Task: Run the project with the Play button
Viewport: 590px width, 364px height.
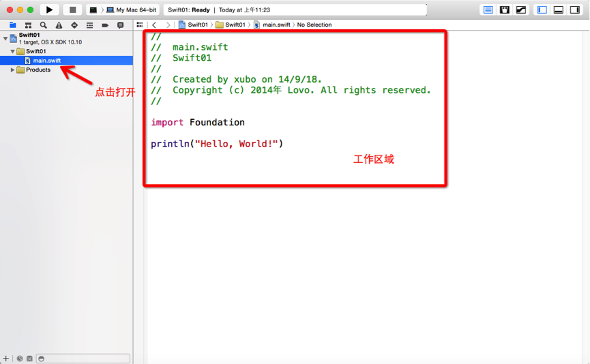Action: [49, 10]
